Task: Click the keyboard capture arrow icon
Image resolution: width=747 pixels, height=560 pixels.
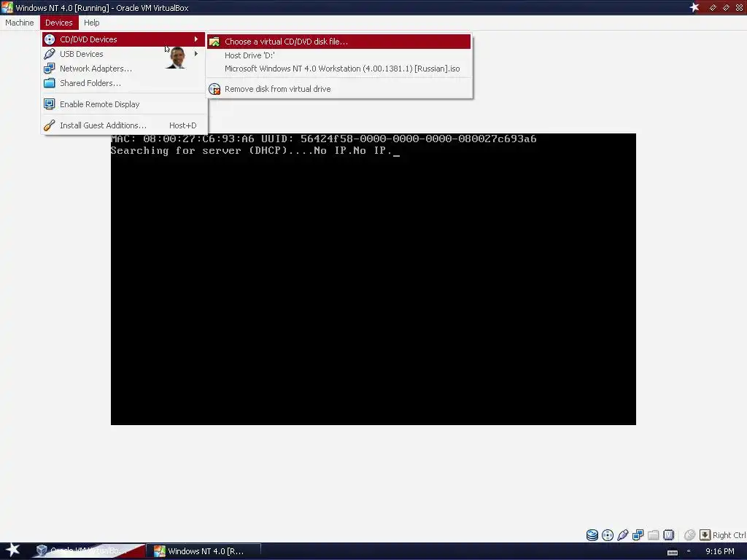Action: [705, 535]
